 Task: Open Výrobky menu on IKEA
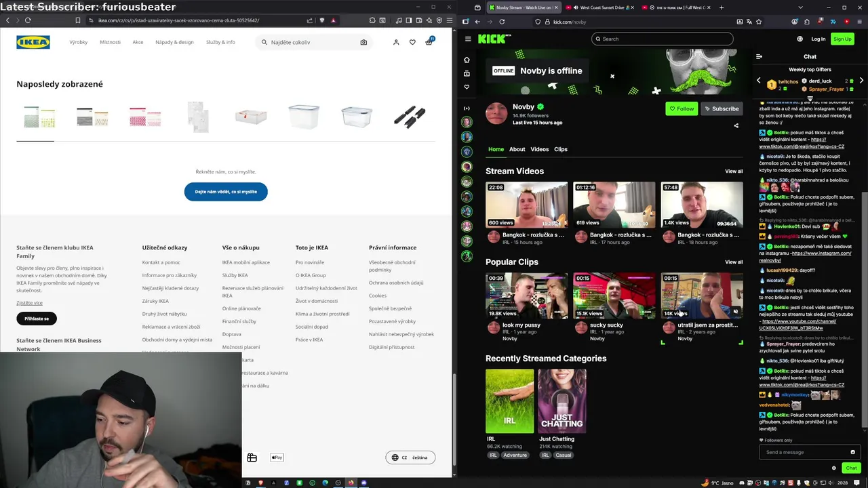(79, 42)
